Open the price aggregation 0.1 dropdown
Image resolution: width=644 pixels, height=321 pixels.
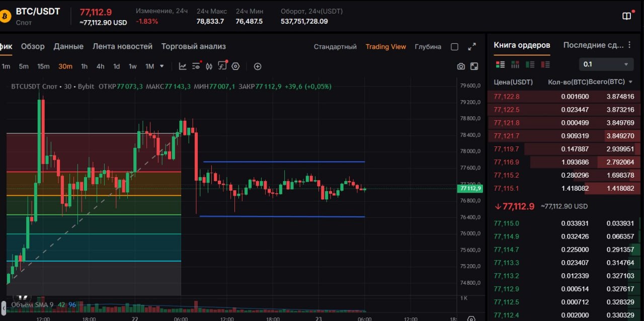(x=606, y=64)
